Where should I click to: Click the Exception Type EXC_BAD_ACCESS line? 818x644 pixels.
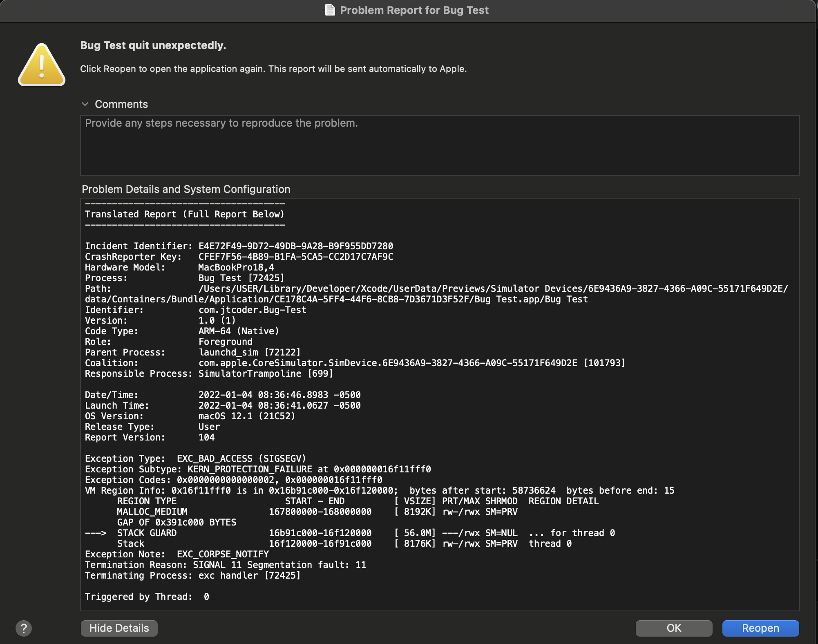195,458
